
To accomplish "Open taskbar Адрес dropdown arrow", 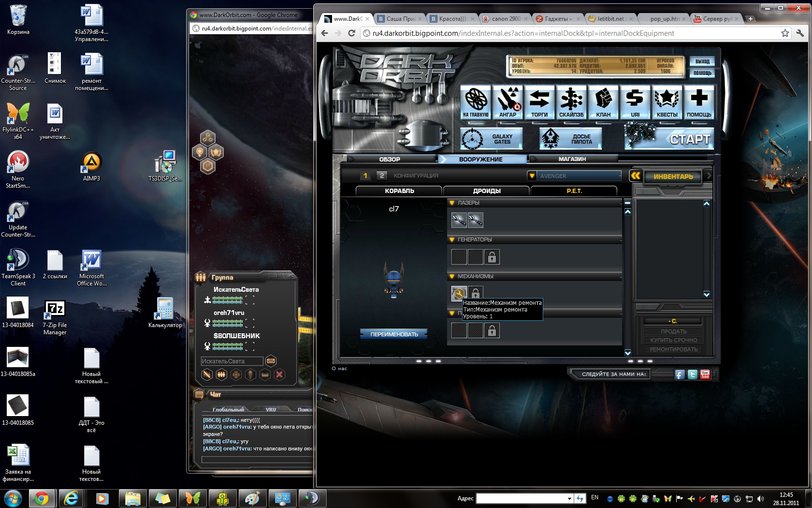I will coord(569,498).
